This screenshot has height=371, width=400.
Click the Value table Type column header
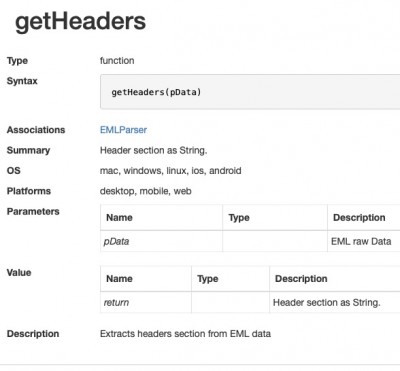click(x=230, y=279)
